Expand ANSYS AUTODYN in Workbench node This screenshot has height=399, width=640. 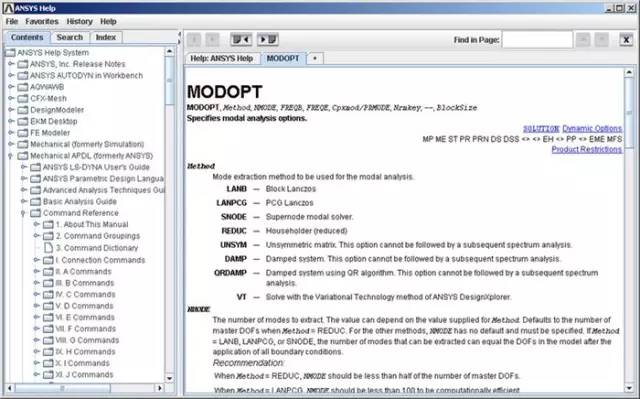click(11, 75)
